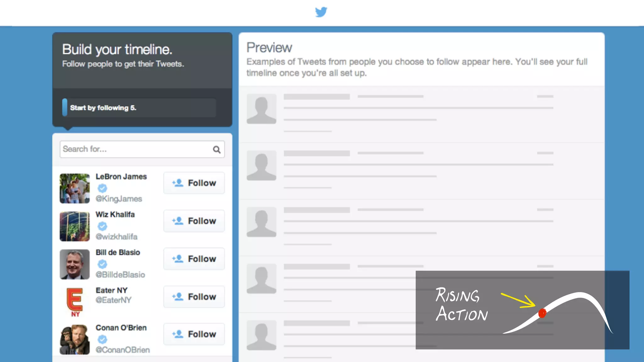Follow Eater NY

pos(194,297)
